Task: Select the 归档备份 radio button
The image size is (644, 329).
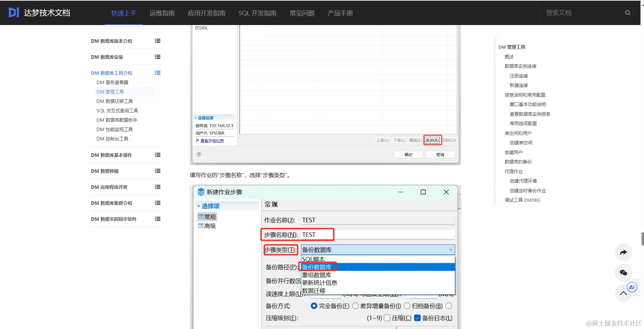Action: (407, 306)
